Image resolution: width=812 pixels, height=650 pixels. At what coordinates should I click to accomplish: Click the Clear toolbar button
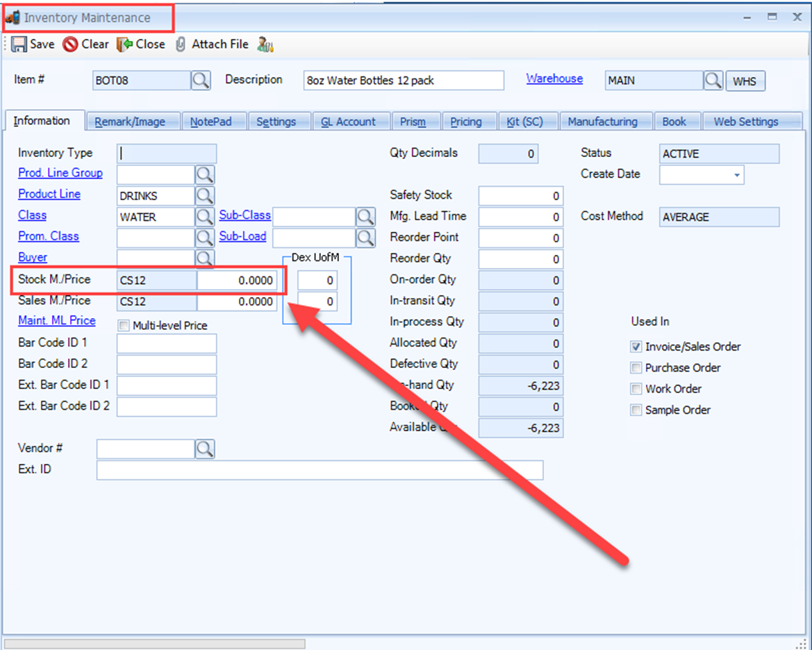tap(86, 44)
